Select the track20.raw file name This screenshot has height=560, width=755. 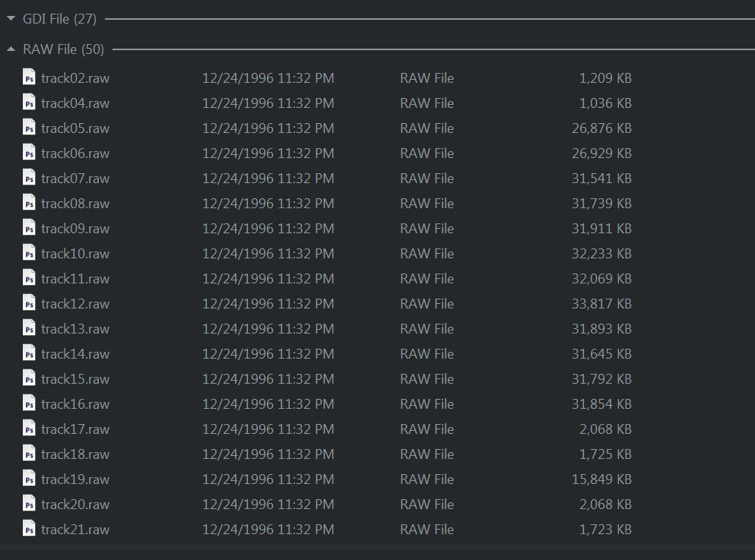point(75,503)
